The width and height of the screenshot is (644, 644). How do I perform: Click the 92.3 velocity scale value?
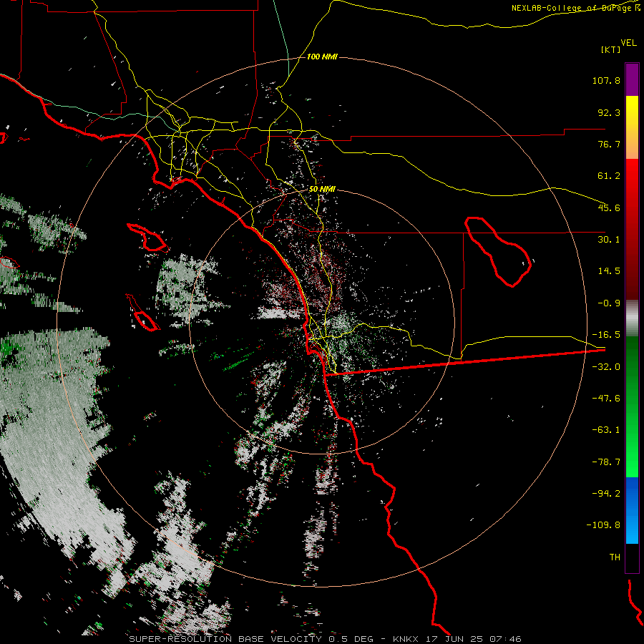pos(609,112)
